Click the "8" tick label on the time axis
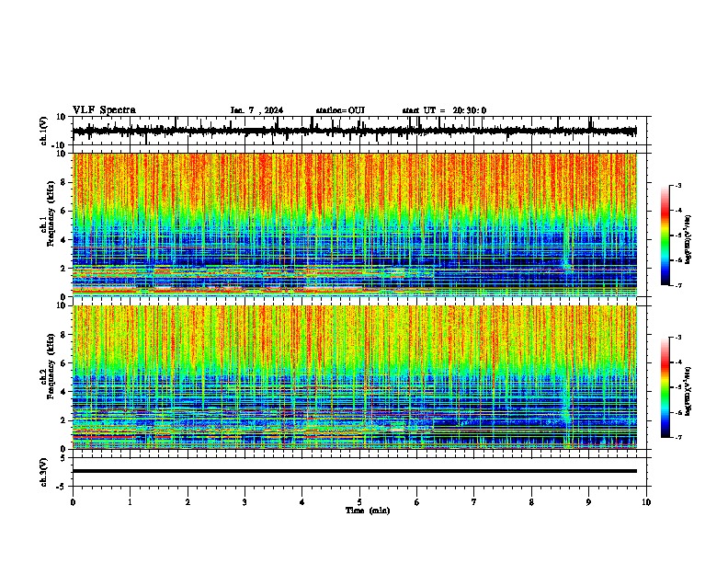 531,502
